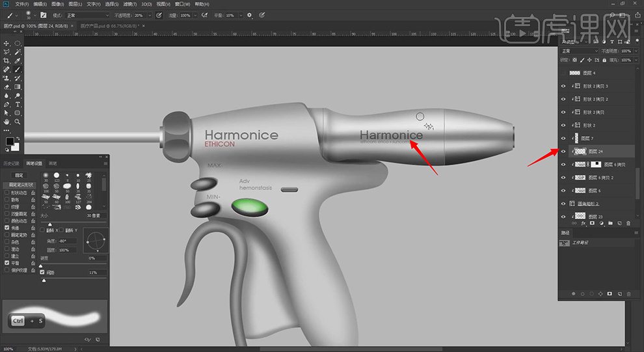Image resolution: width=644 pixels, height=352 pixels.
Task: Switch to 医疗产品.psd document tab
Action: coord(109,26)
